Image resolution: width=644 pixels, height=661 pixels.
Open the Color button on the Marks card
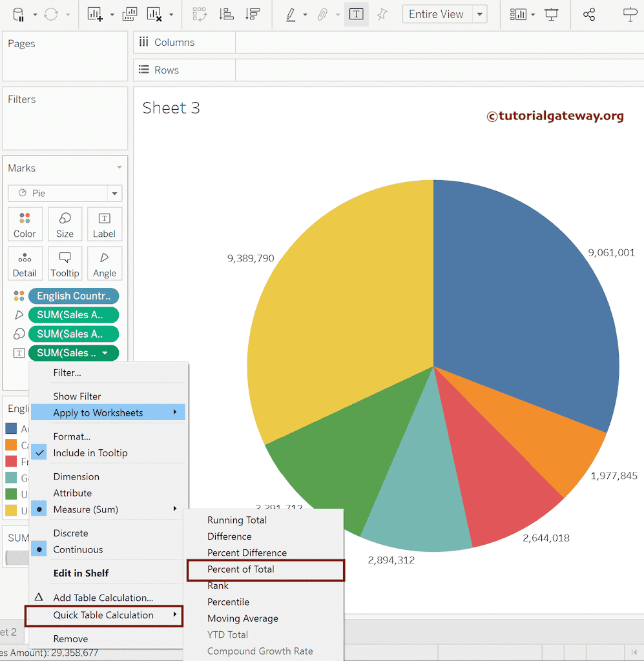pyautogui.click(x=25, y=224)
